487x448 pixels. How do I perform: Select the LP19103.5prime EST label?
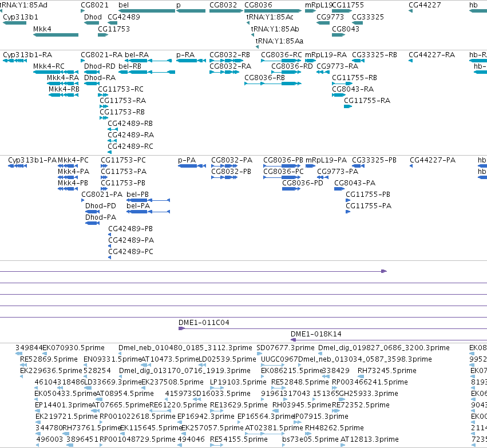(x=238, y=382)
